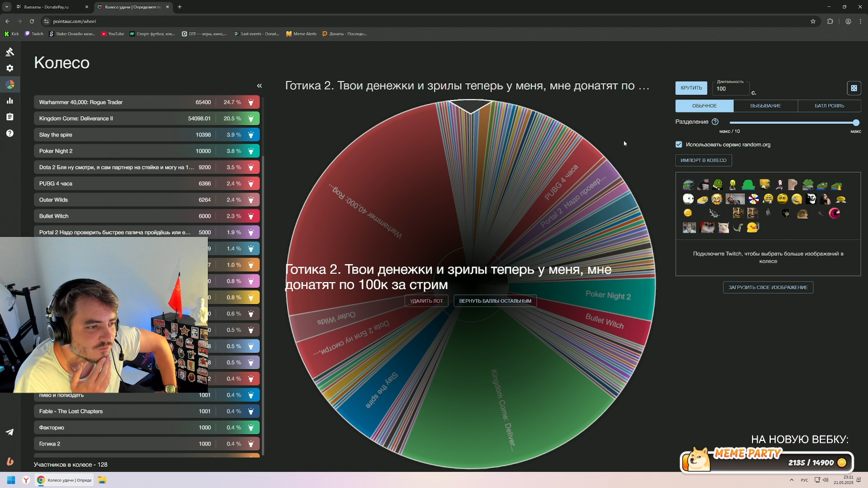This screenshot has width=868, height=488.
Task: Switch to the ВЫБЫВАНИЕ mode tab
Action: pyautogui.click(x=765, y=106)
